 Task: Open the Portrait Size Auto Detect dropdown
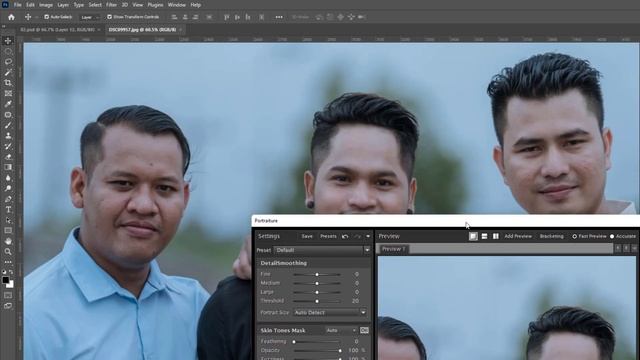coord(329,313)
